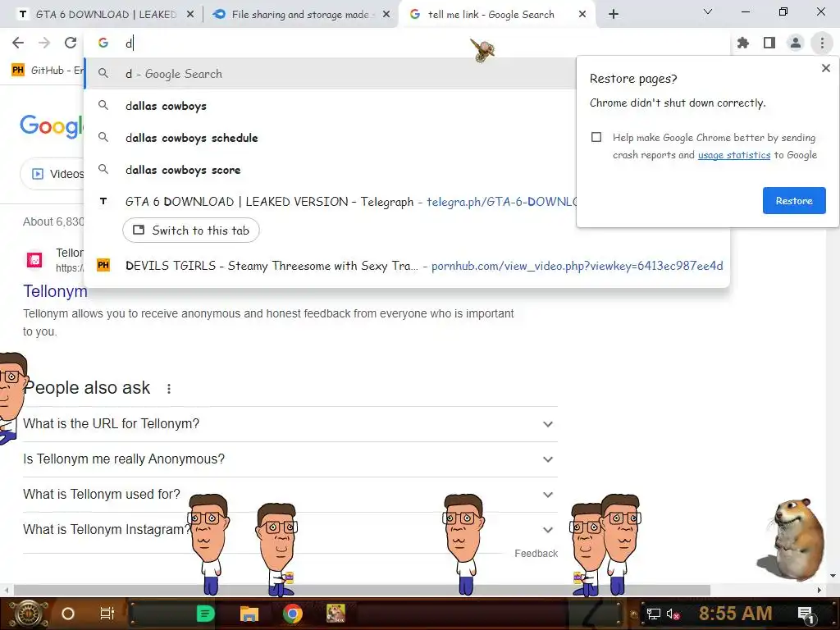Expand 'Is Tellonym me really Anonymous?'
Image resolution: width=840 pixels, height=630 pixels.
[290, 459]
